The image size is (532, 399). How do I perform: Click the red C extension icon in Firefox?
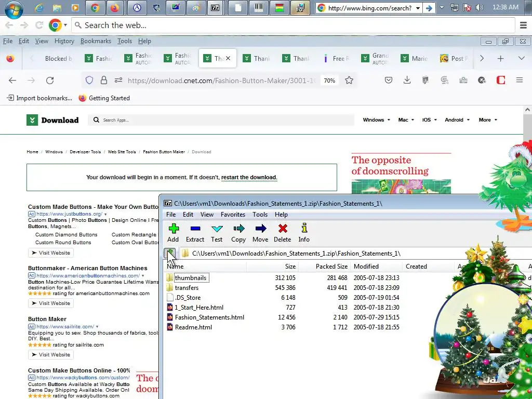click(x=501, y=81)
